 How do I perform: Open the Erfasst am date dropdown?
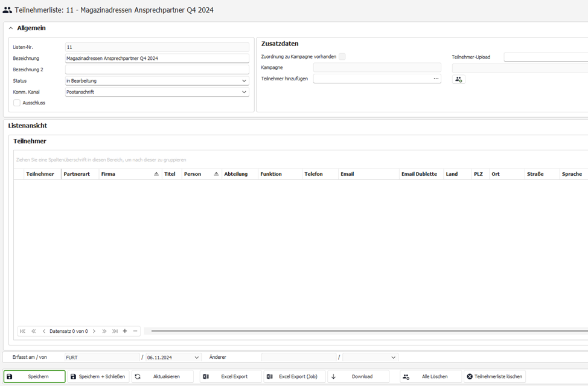196,358
